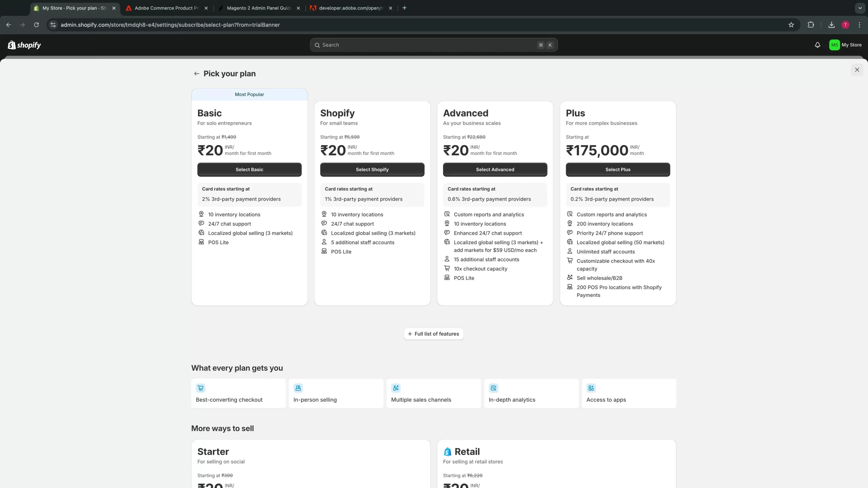Click 'For selling at retail stores' text
The image size is (868, 488).
pyautogui.click(x=473, y=462)
